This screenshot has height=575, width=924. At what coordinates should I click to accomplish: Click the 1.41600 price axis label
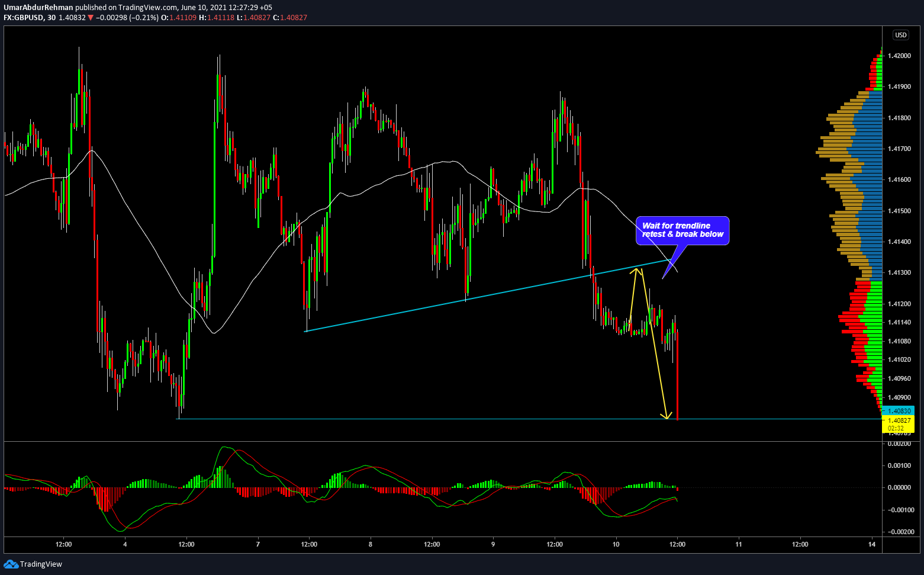coord(899,179)
